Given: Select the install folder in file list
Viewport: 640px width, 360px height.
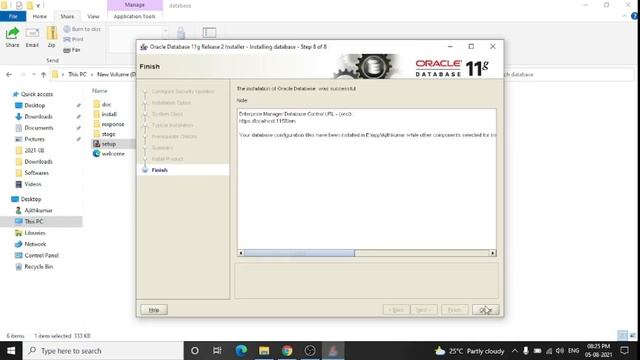Looking at the screenshot, I should point(109,114).
